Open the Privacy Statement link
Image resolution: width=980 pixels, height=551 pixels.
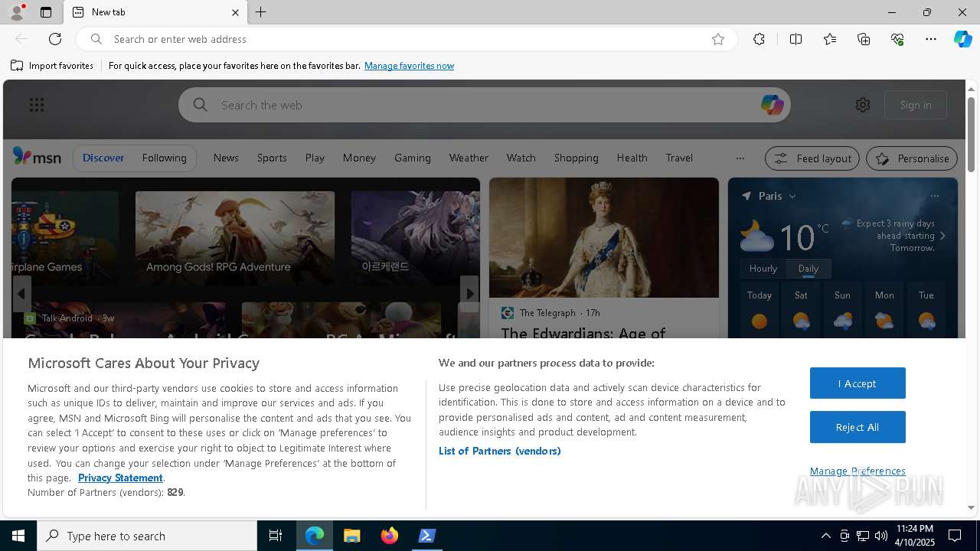pos(120,478)
